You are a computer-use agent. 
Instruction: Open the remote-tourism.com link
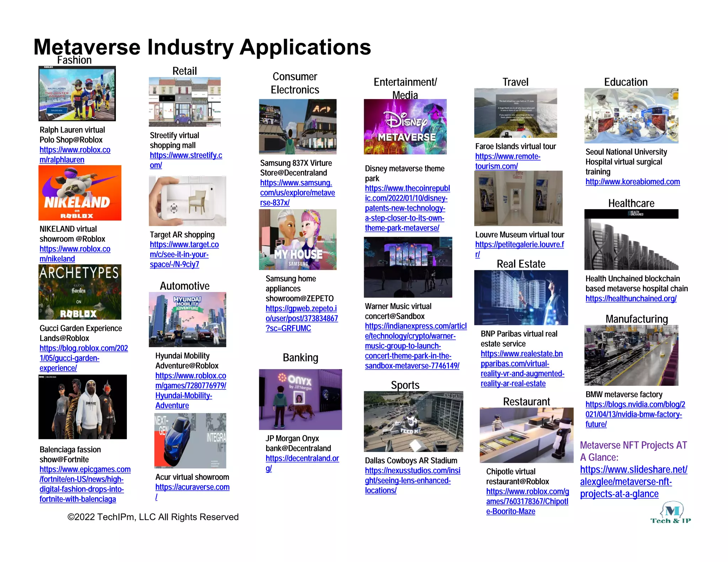coord(508,161)
